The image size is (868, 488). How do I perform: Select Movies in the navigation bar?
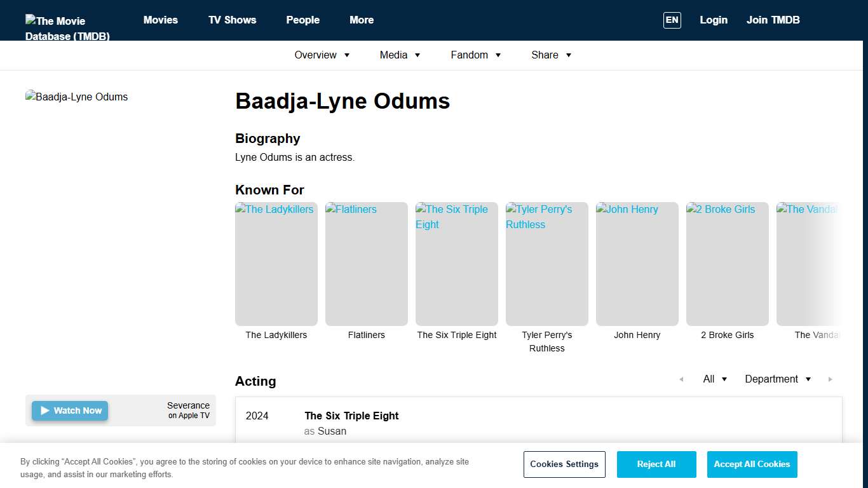pos(160,20)
